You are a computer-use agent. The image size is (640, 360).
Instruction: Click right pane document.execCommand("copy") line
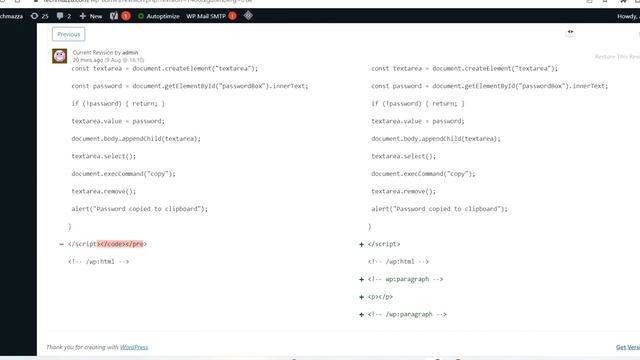click(x=423, y=173)
